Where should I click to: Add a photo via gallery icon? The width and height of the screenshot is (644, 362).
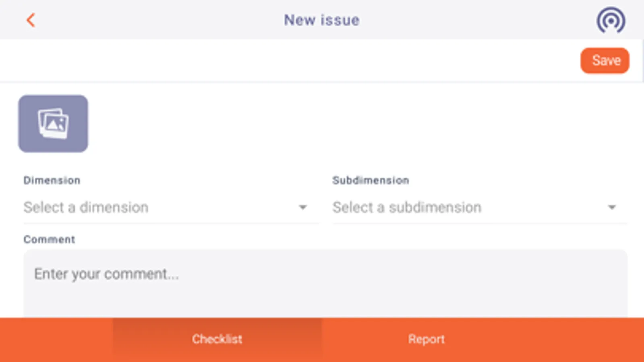pos(53,123)
